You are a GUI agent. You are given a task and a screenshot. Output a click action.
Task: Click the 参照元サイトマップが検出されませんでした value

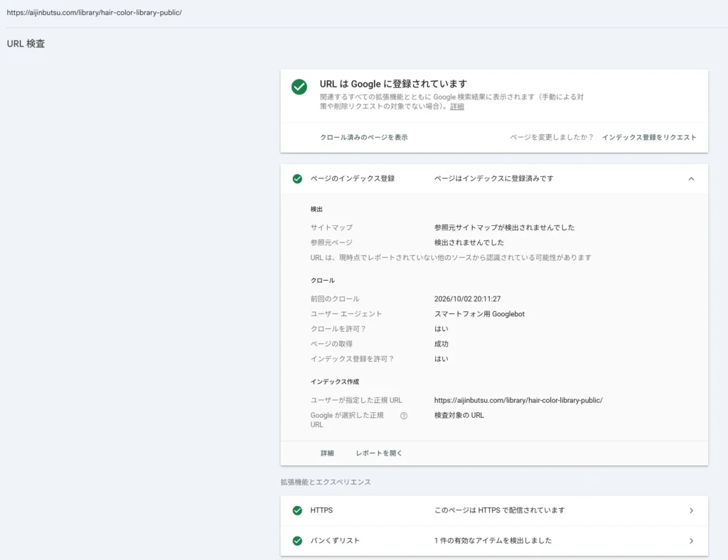504,228
